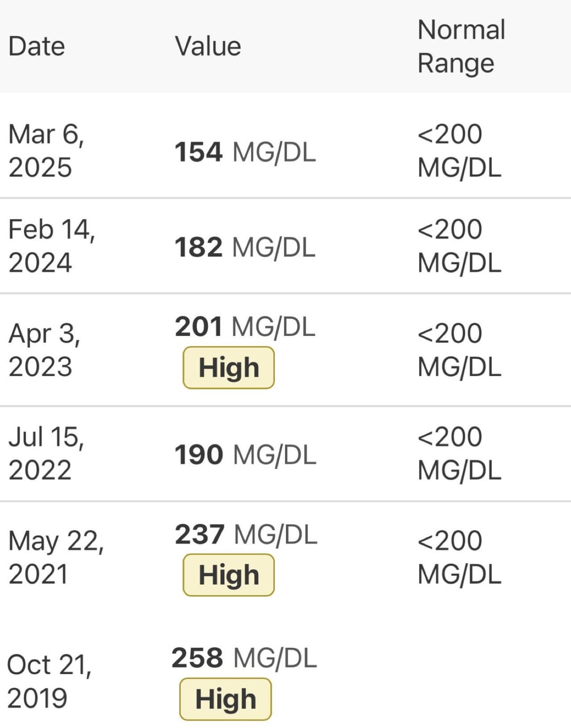This screenshot has width=571, height=728.
Task: Click the 182 MG/DL value
Action: pyautogui.click(x=245, y=247)
